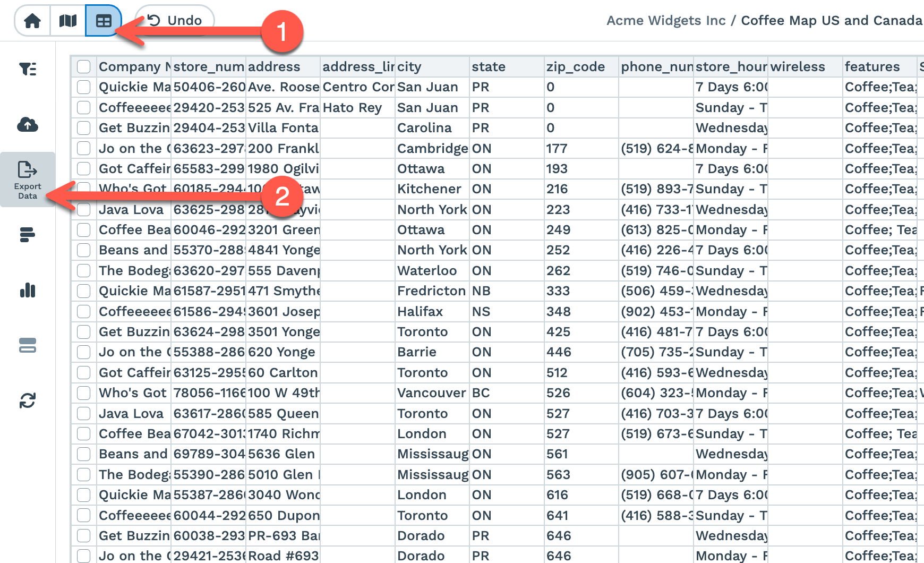Click the '471 Smythe' address cell
924x563 pixels.
coord(283,291)
